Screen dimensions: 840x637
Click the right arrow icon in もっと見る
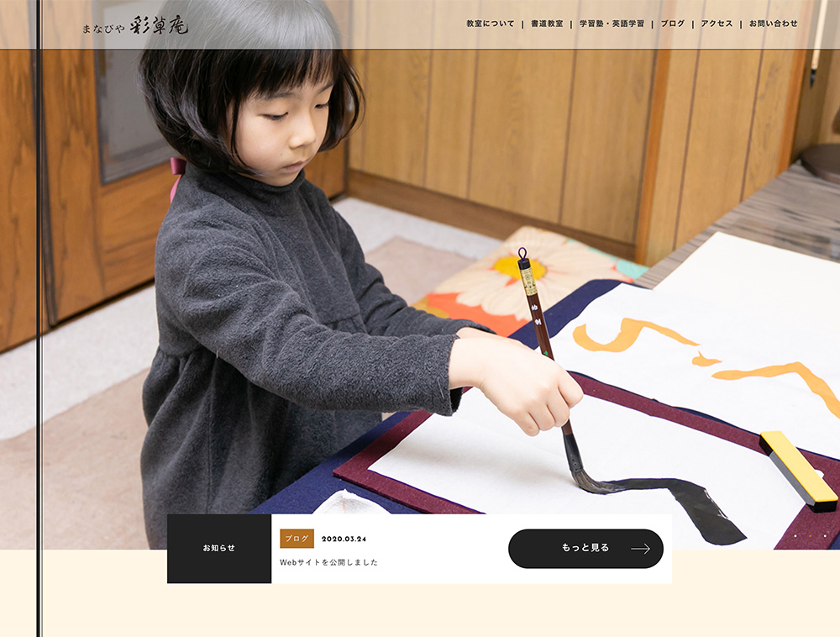click(640, 549)
